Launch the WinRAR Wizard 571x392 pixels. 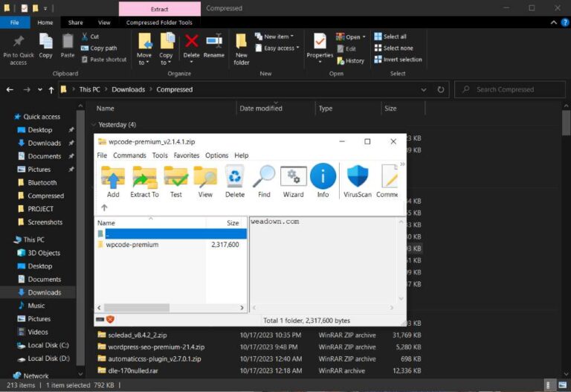coord(294,181)
